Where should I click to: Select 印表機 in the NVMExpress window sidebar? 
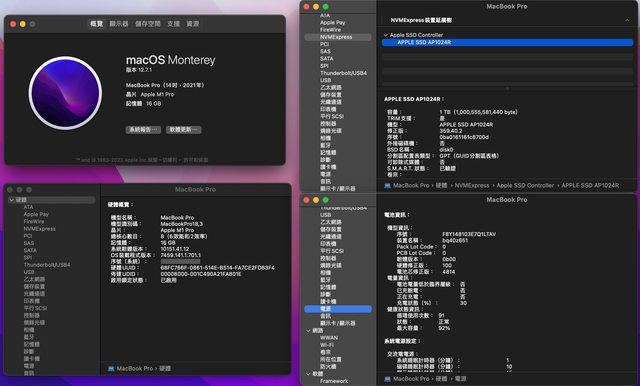328,109
